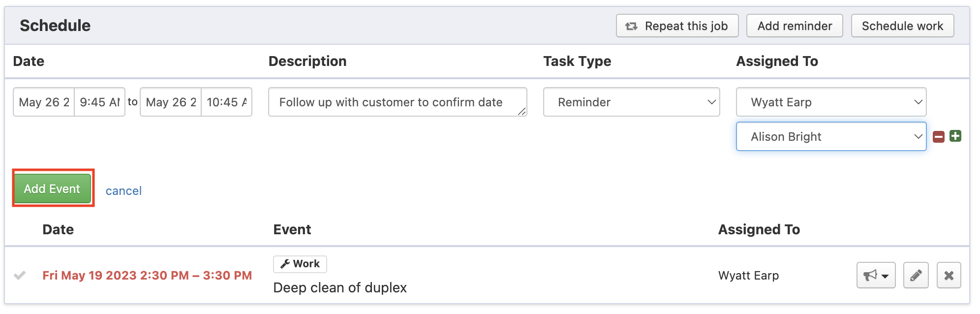Click the description text box
980x314 pixels.
(397, 102)
